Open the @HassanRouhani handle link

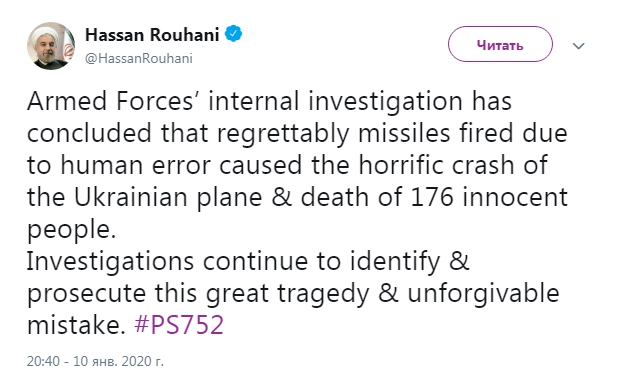click(139, 58)
